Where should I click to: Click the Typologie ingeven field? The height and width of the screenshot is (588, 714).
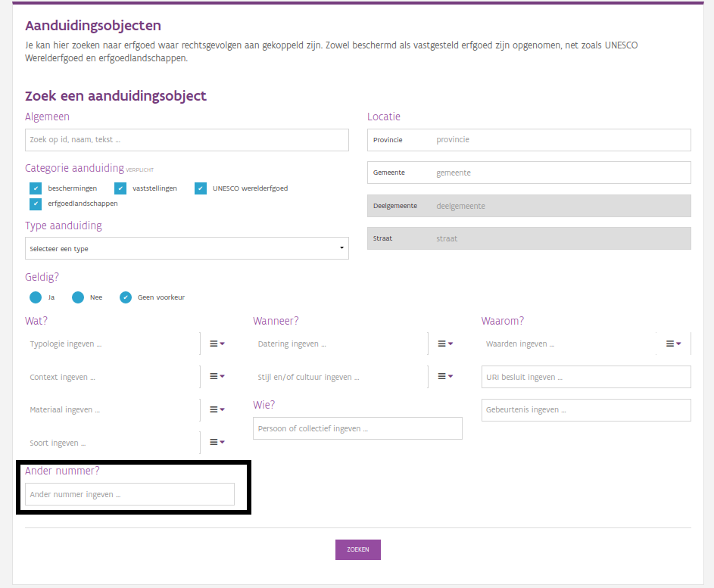pos(112,344)
